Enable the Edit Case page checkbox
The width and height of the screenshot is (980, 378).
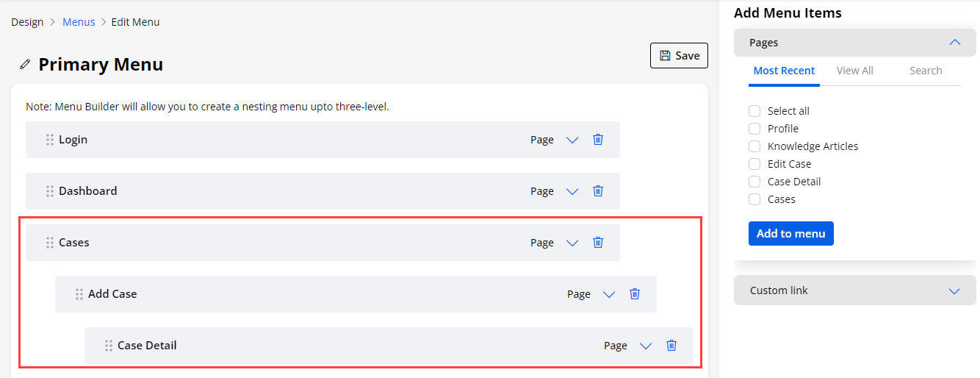[x=754, y=164]
